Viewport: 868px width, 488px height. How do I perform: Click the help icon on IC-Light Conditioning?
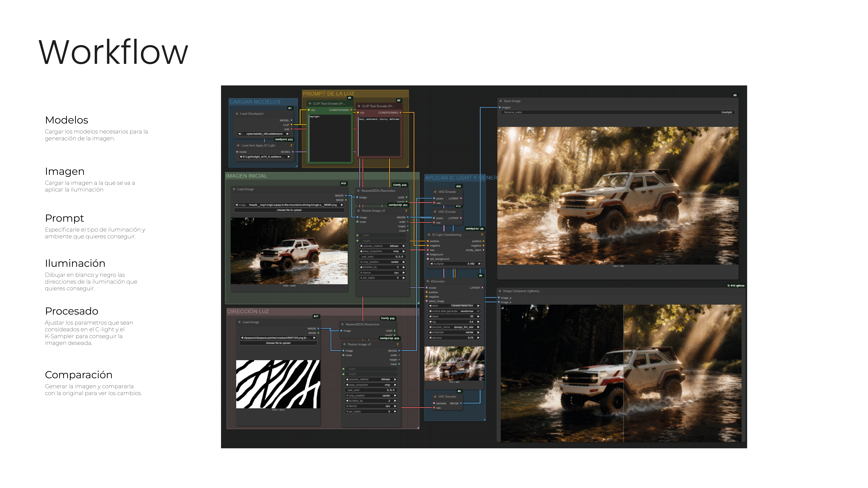(482, 235)
